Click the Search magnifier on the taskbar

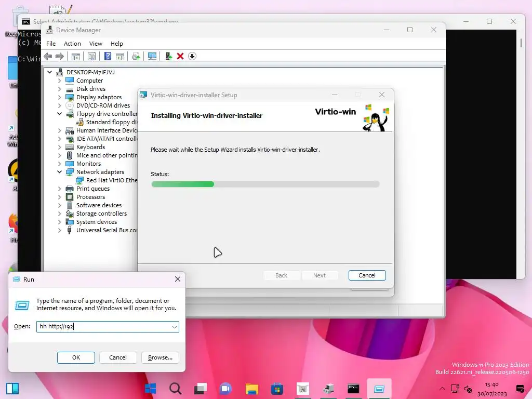[176, 389]
